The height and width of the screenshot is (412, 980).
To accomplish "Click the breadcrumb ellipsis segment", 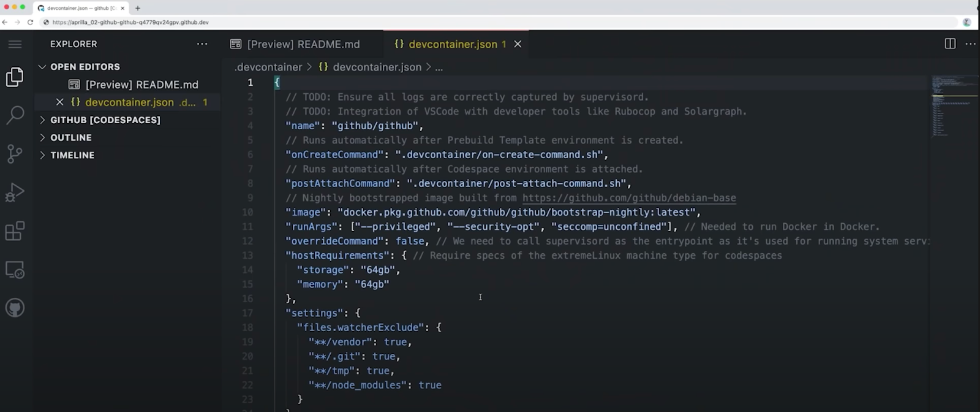I will (x=439, y=67).
